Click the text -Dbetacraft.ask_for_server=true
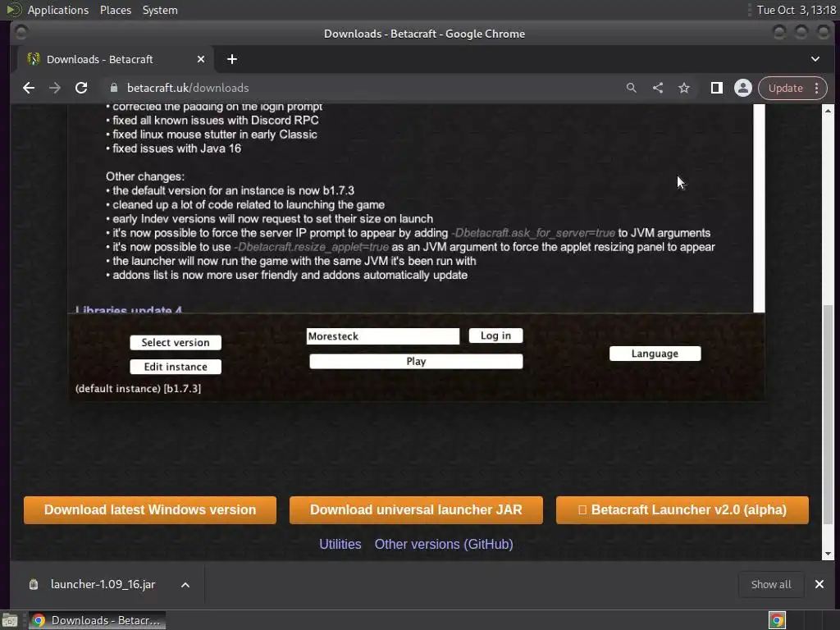Image resolution: width=840 pixels, height=630 pixels. pyautogui.click(x=533, y=233)
